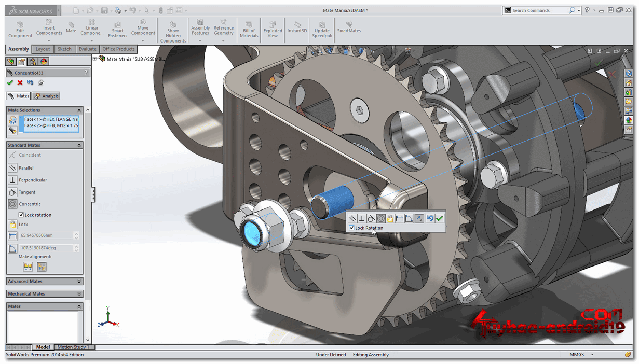Click the Mate tool in the ribbon
639x364 pixels.
(x=71, y=27)
